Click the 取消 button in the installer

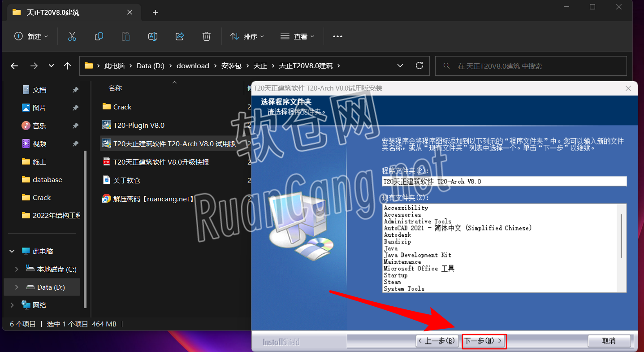pyautogui.click(x=609, y=341)
